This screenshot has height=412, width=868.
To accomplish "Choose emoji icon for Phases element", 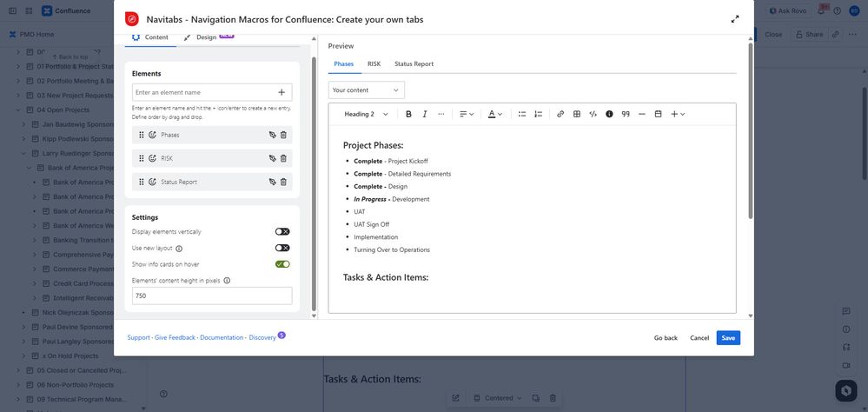I will (x=152, y=135).
